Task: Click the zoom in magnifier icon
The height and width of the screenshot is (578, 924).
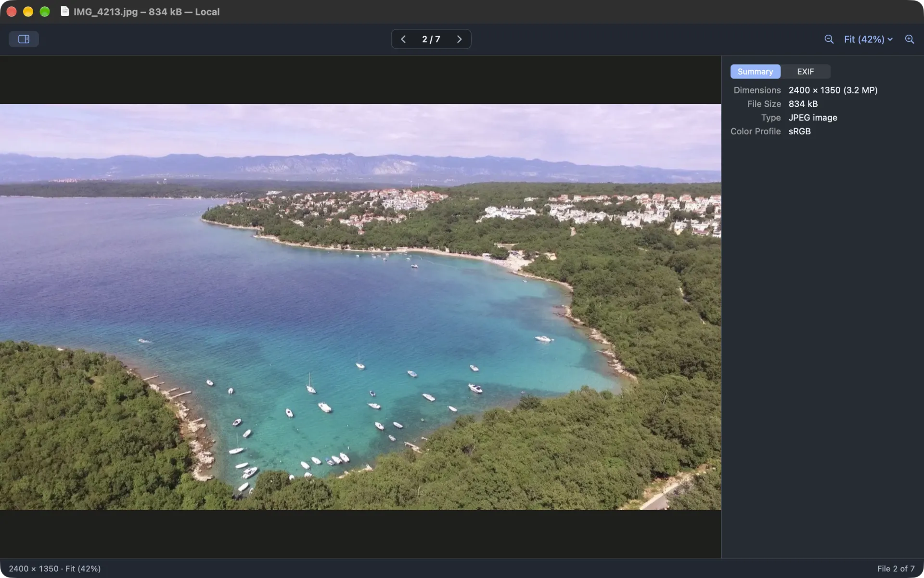Action: click(x=909, y=39)
